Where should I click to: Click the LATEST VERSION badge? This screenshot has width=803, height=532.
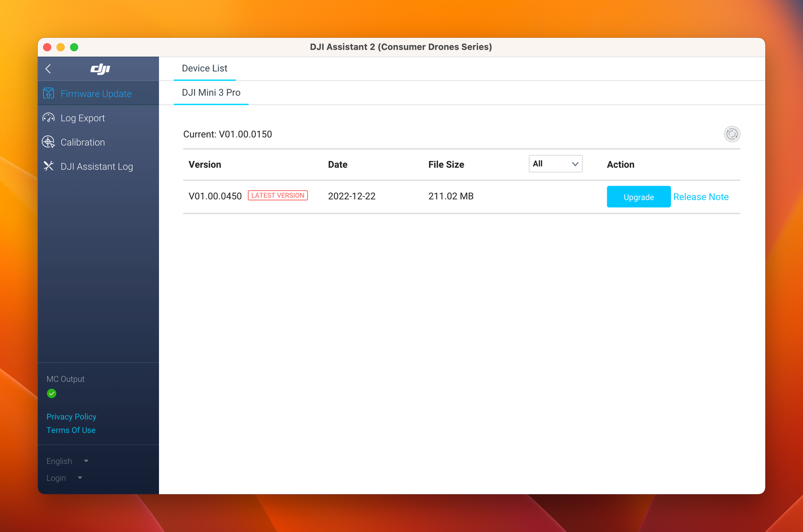[x=278, y=195]
